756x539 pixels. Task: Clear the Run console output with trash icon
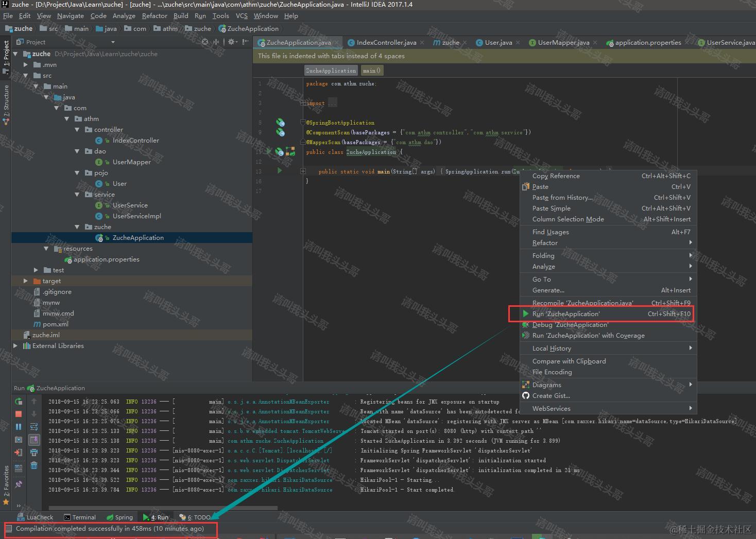[34, 466]
